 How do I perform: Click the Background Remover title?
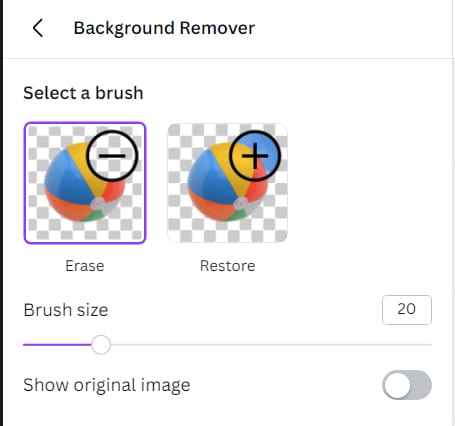pyautogui.click(x=164, y=28)
